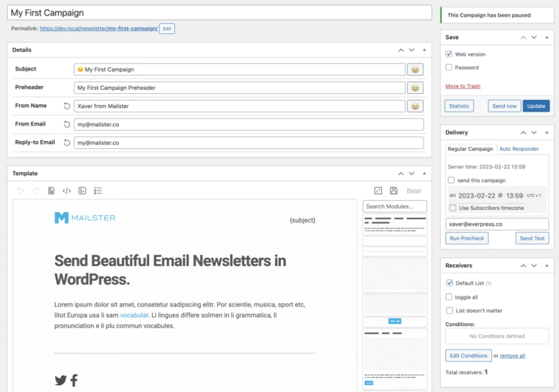This screenshot has width=559, height=392.
Task: Click the Move to Trash link
Action: tap(463, 86)
